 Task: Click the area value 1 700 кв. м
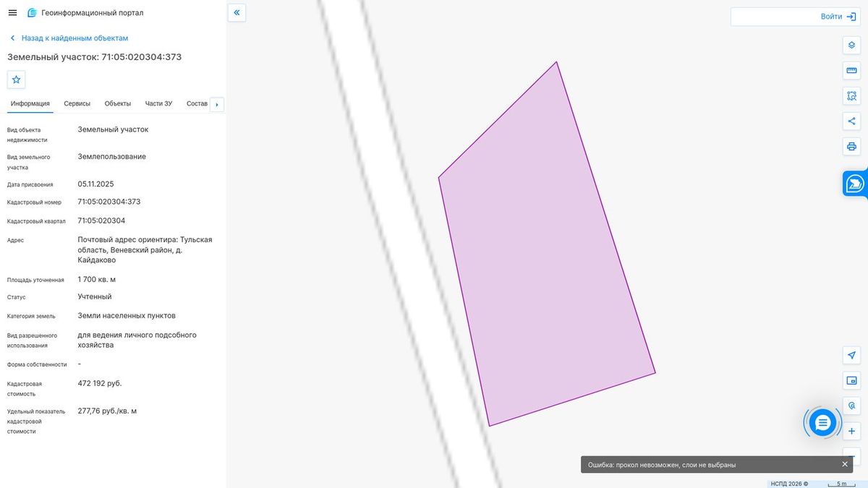tap(97, 279)
